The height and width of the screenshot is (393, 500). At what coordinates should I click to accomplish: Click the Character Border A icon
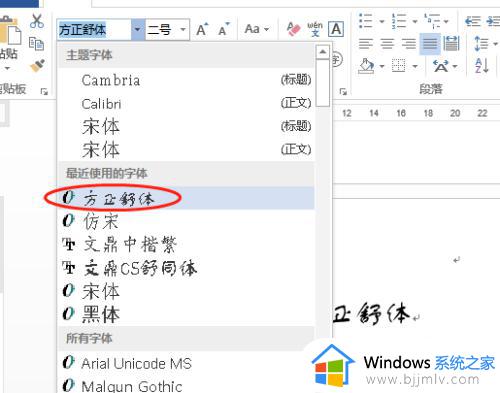pyautogui.click(x=336, y=29)
